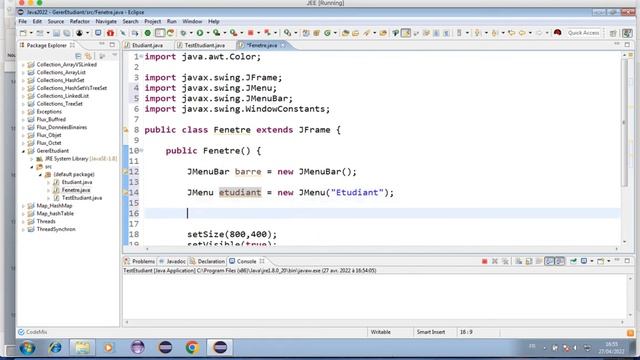Clear the Console output
The height and width of the screenshot is (360, 640).
518,261
